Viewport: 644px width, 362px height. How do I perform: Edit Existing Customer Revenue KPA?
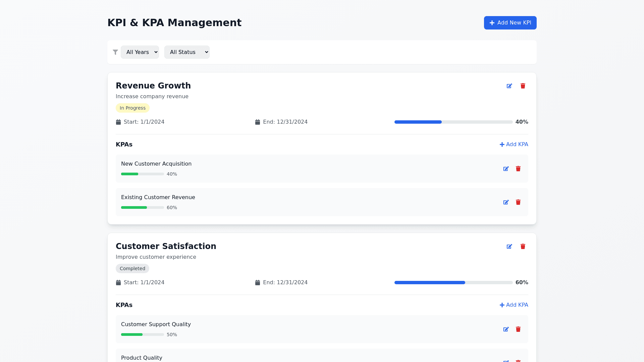click(x=506, y=202)
